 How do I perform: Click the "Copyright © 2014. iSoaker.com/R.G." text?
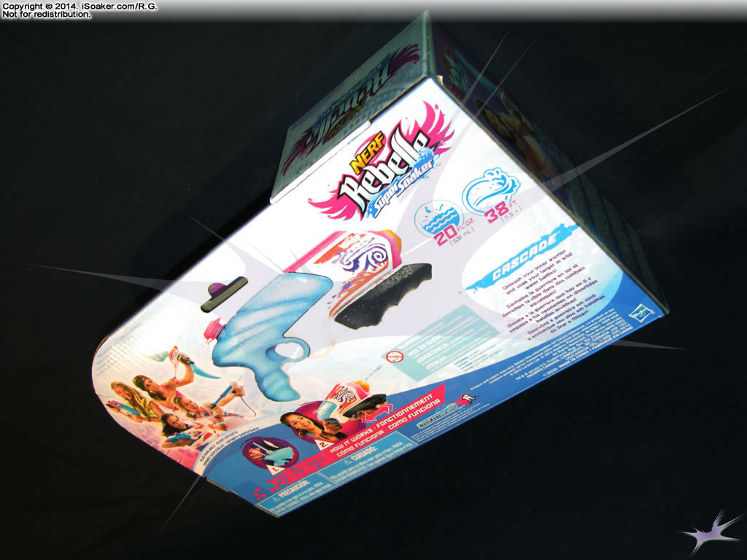tap(80, 7)
